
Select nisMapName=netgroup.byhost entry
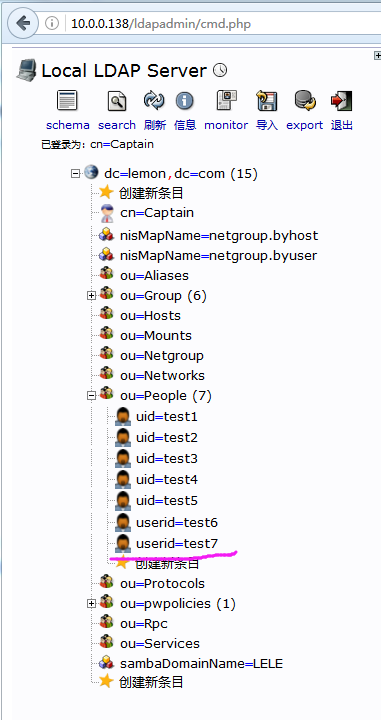[x=219, y=236]
